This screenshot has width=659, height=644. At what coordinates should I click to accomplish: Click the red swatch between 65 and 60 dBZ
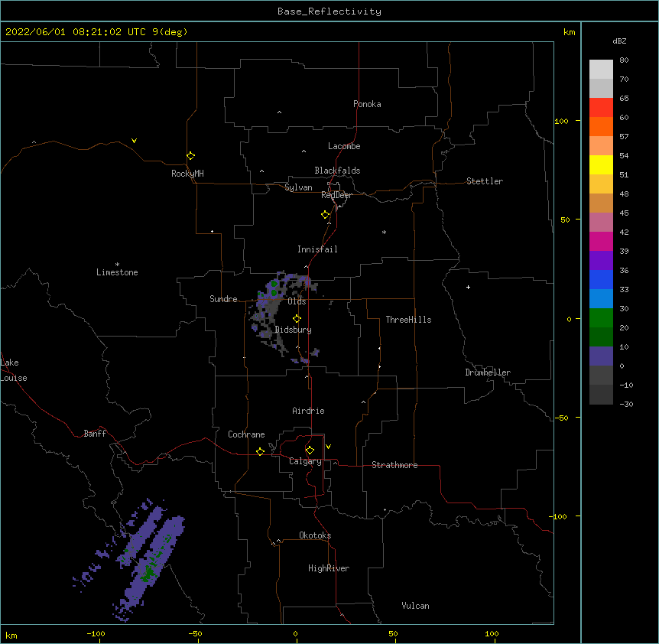[x=601, y=107]
